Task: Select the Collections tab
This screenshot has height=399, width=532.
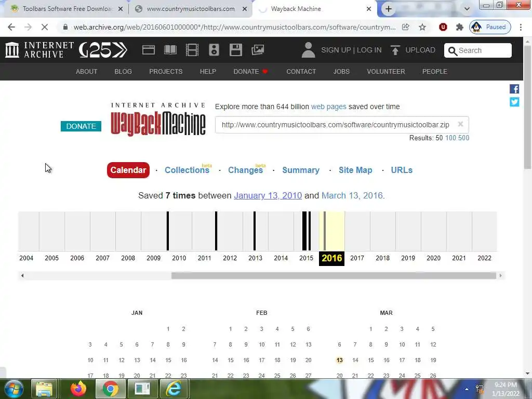Action: tap(187, 170)
